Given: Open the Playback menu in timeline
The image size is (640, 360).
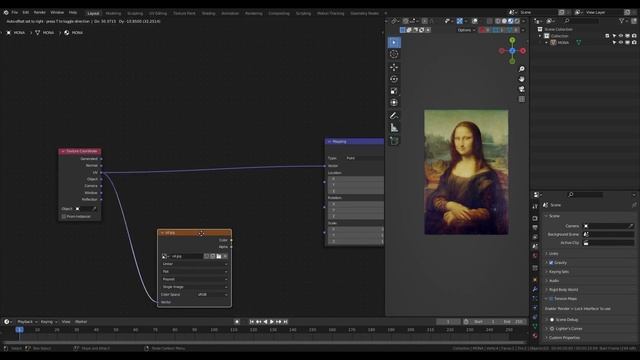Looking at the screenshot, I should 27,322.
